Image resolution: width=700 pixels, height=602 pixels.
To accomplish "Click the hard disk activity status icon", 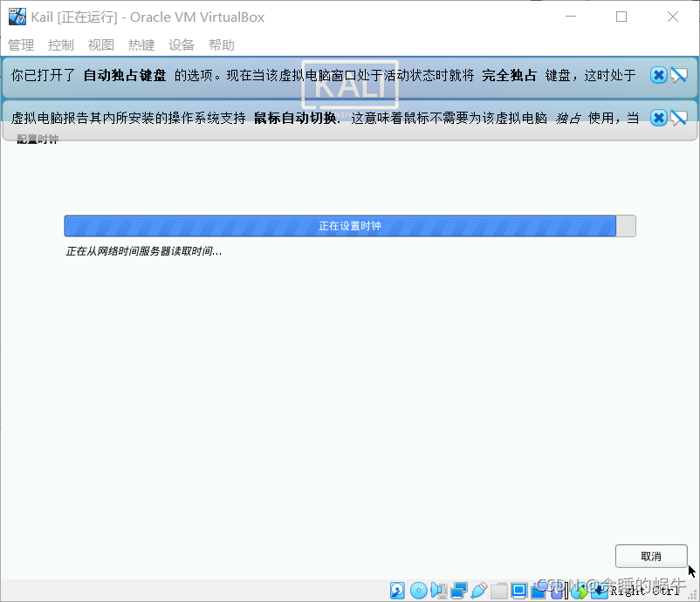I will pyautogui.click(x=397, y=591).
